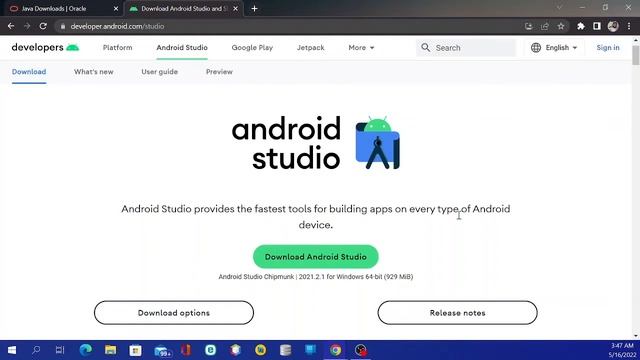This screenshot has width=640, height=360.
Task: Launch Microsoft Edge from the taskbar
Action: (x=86, y=350)
